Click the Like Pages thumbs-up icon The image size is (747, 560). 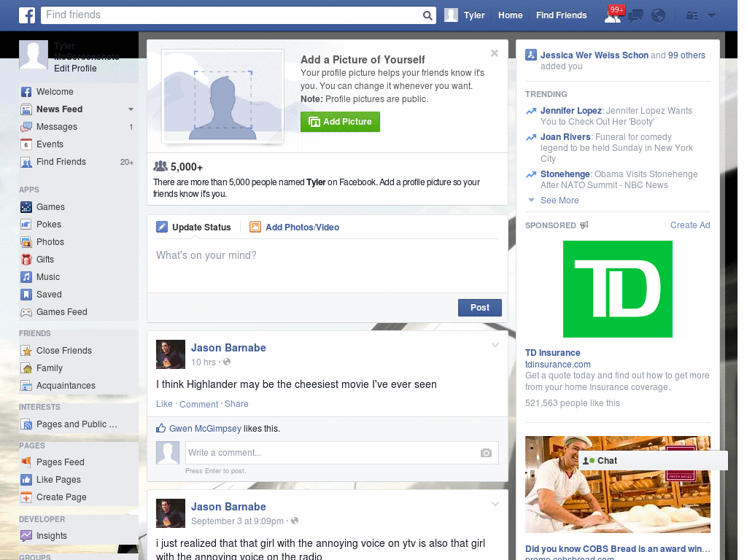(x=26, y=480)
